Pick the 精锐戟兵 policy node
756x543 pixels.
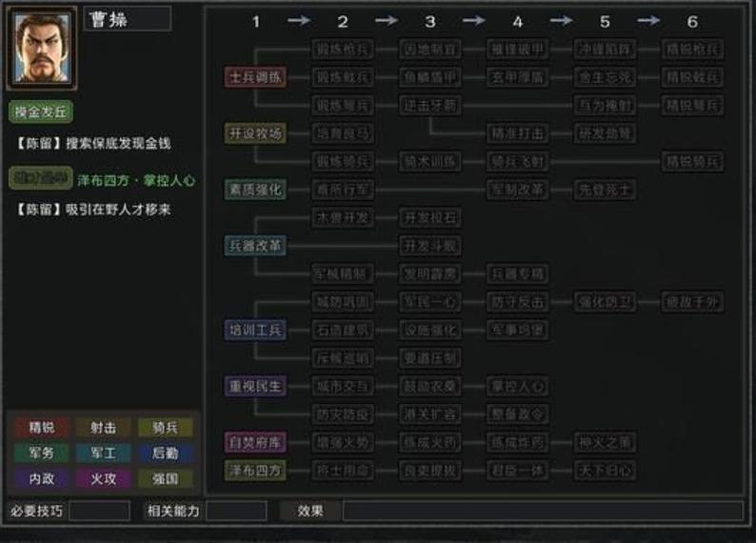pos(692,77)
